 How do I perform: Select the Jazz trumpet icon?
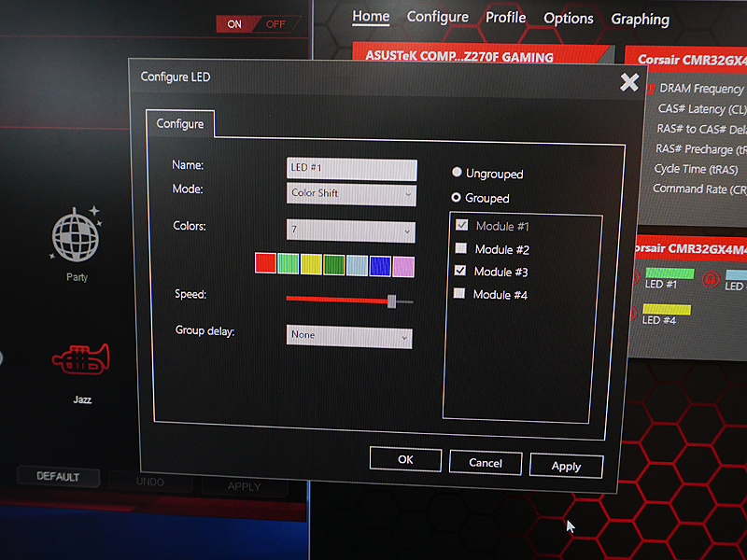click(80, 359)
